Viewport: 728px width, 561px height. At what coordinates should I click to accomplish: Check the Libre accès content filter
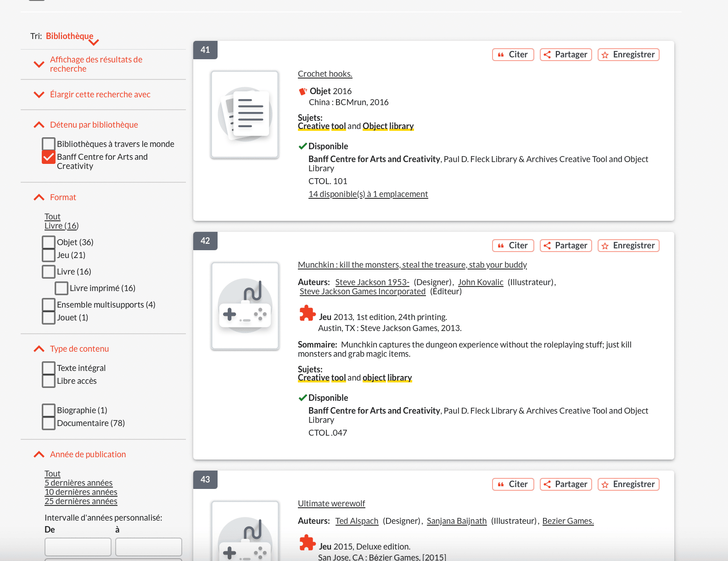point(49,381)
